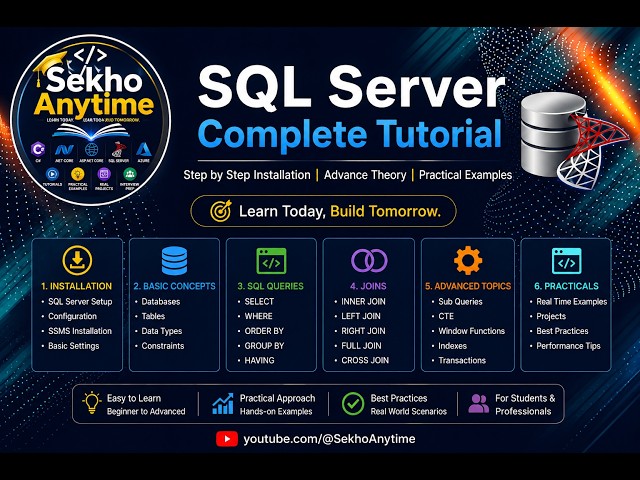Open the youtube.com/@SekhoAnytime link
The height and width of the screenshot is (480, 640).
329,439
